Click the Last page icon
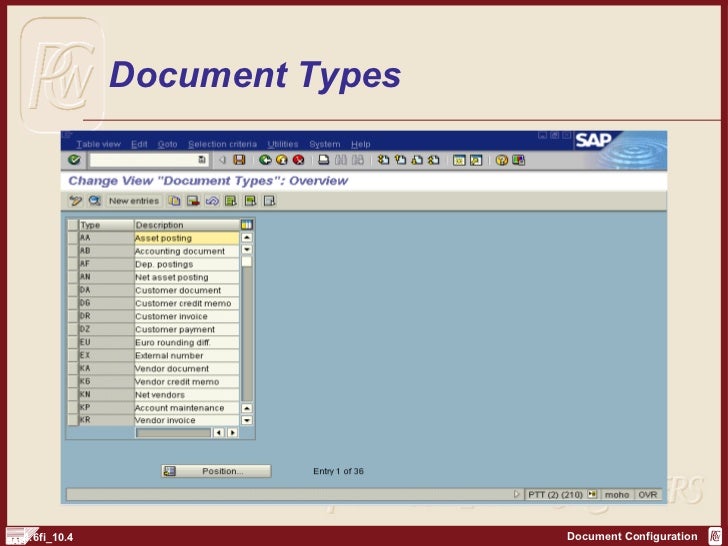 [434, 160]
